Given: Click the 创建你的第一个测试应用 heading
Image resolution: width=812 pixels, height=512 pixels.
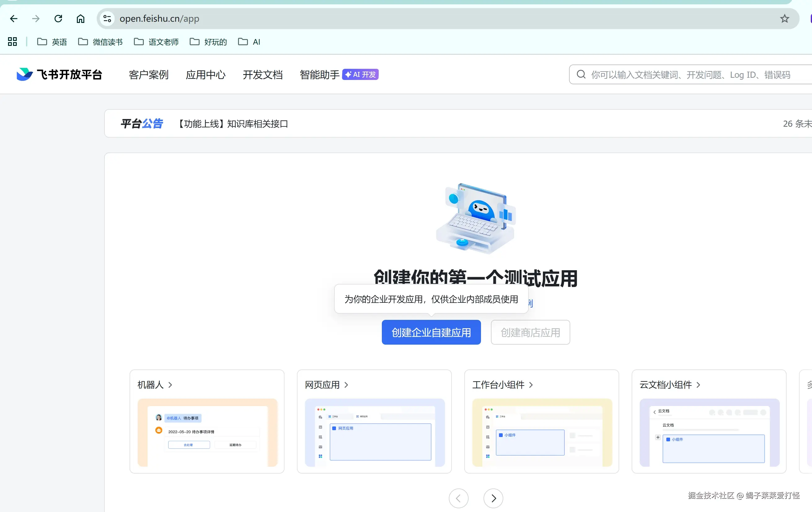Looking at the screenshot, I should [x=476, y=278].
